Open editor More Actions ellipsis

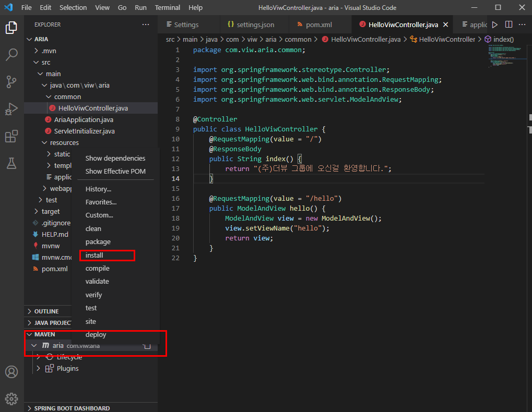(x=522, y=25)
